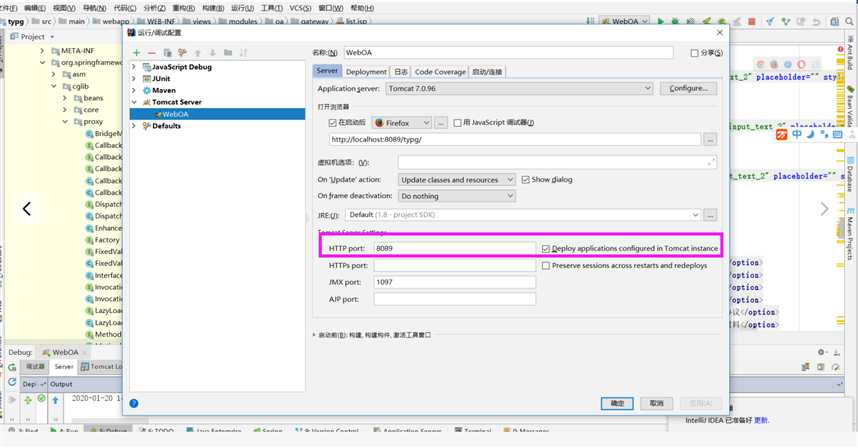The width and height of the screenshot is (858, 448).
Task: Toggle the 在启动后 after-launch checkbox
Action: click(x=332, y=123)
